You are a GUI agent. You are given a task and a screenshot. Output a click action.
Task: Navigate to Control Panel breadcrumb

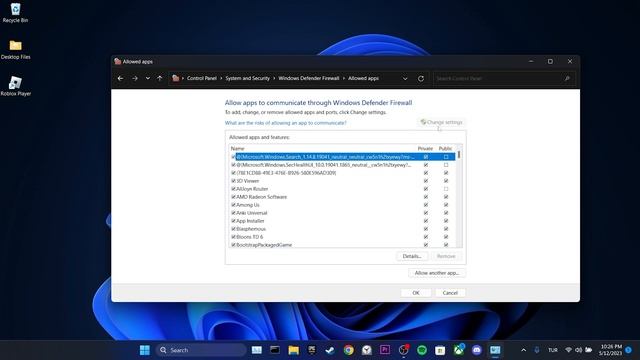(x=202, y=78)
